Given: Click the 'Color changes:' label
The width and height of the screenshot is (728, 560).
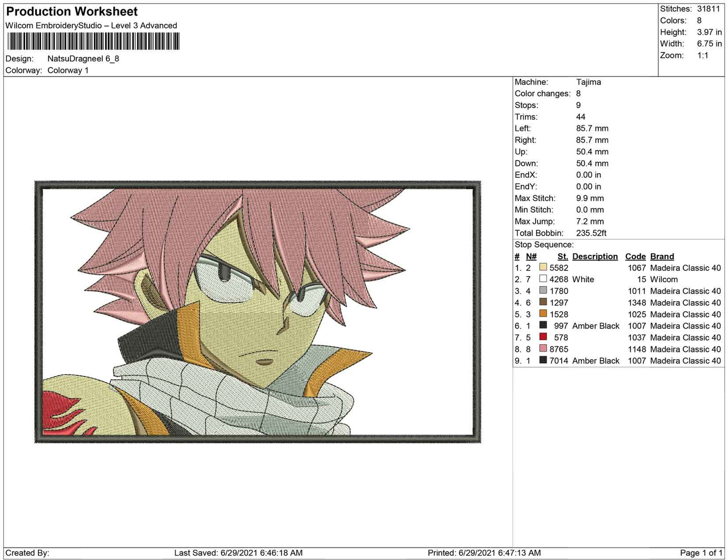Looking at the screenshot, I should click(543, 94).
